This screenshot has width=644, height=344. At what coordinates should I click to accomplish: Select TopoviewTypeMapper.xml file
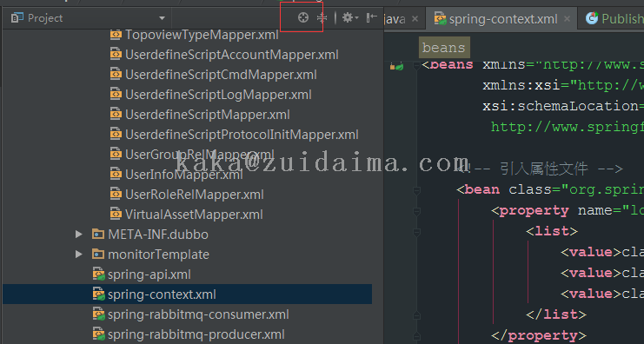coord(202,36)
